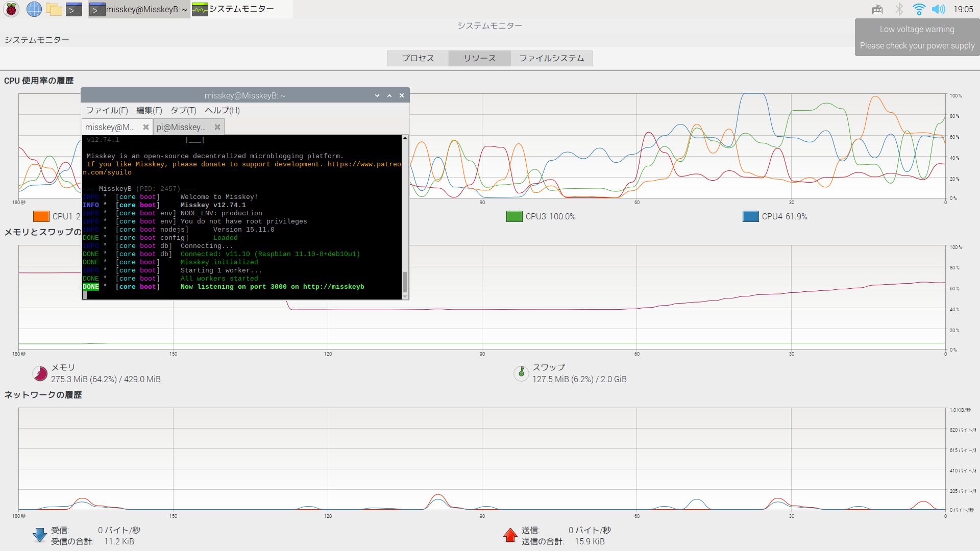Click the terminal title bar misskey@MisskeyB: ~

pos(245,95)
